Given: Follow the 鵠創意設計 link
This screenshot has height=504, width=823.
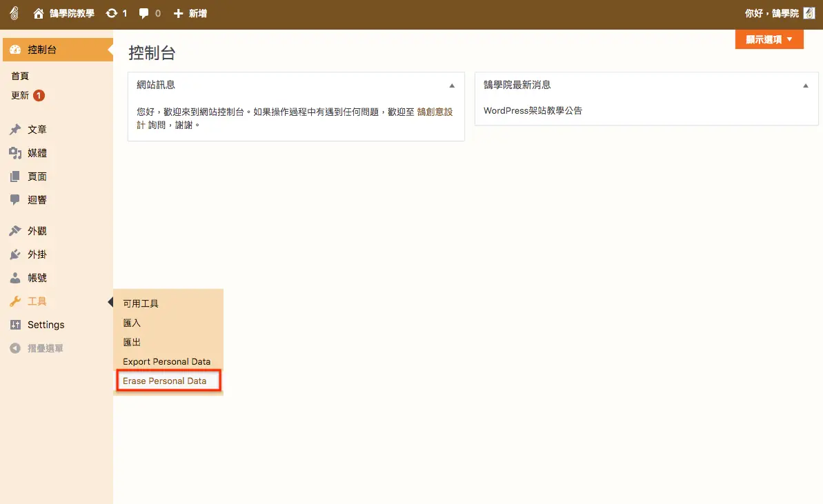Looking at the screenshot, I should (435, 112).
